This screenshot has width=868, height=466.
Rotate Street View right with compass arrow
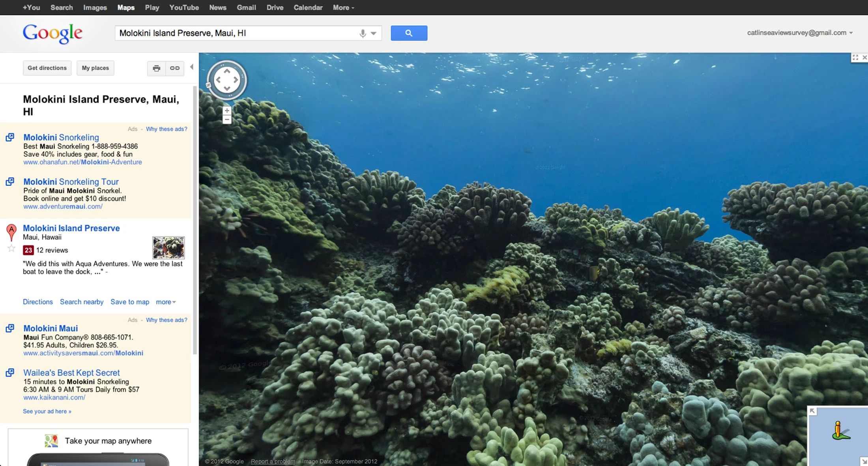coord(236,80)
